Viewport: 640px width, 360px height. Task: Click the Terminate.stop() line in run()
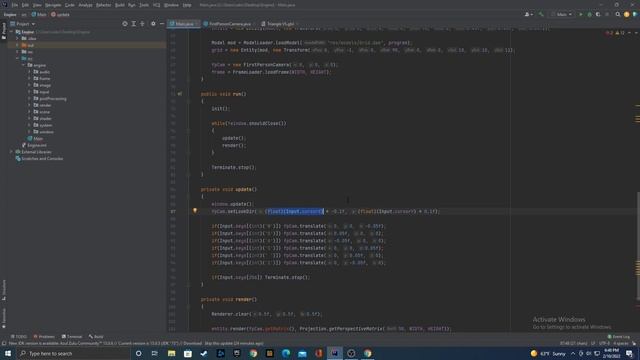(x=233, y=167)
